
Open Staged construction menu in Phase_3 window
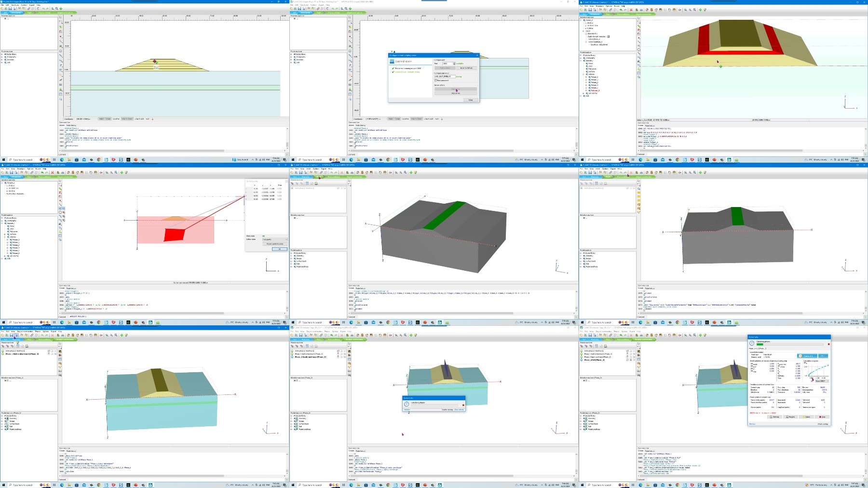(603, 331)
